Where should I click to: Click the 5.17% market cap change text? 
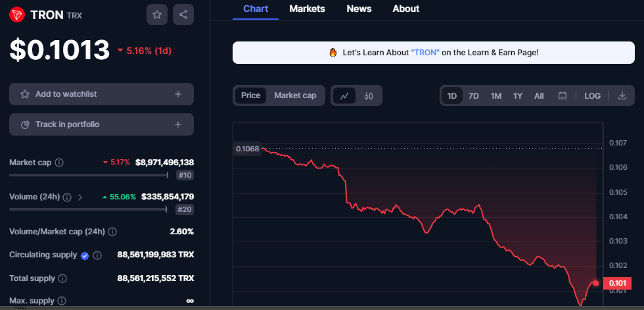[x=116, y=163]
